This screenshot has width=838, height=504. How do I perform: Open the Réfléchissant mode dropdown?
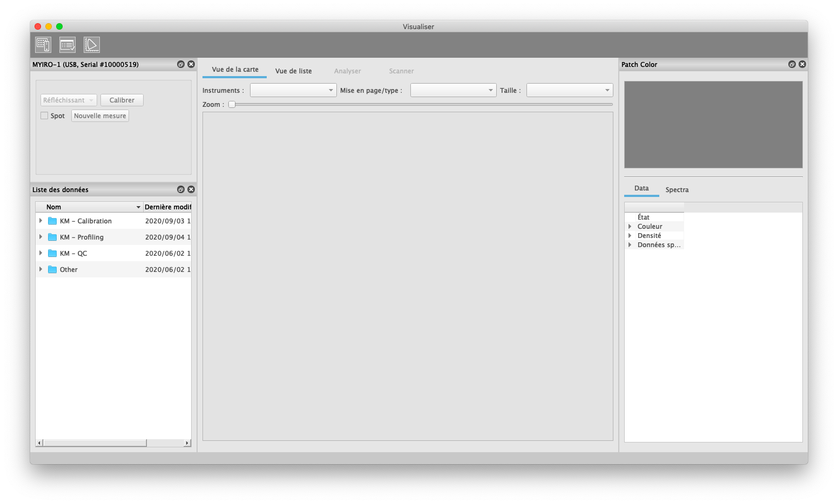click(x=69, y=100)
